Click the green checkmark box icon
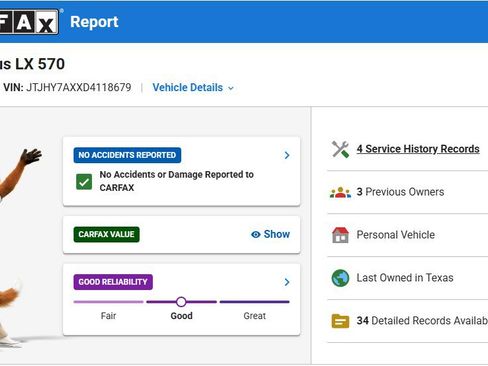Viewport: 488px width, 366px height. coord(84,182)
